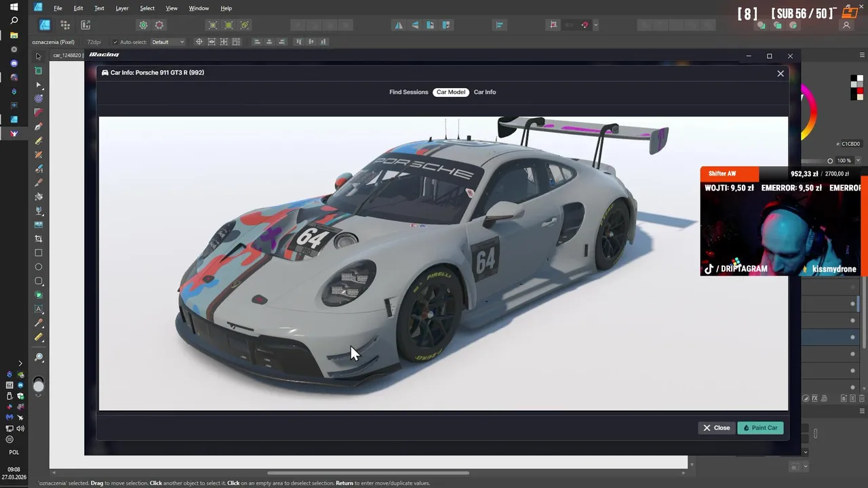Open the Auto-select Default dropdown

coord(167,42)
